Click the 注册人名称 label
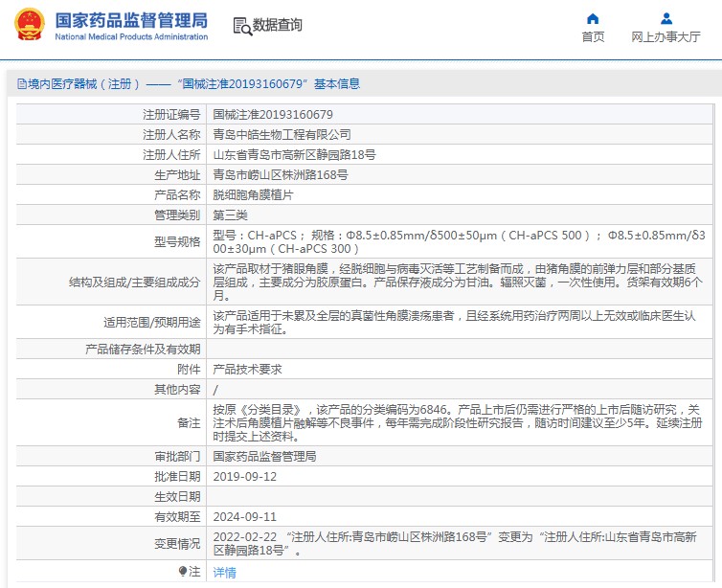Screen dimensions: 722x588 171,134
